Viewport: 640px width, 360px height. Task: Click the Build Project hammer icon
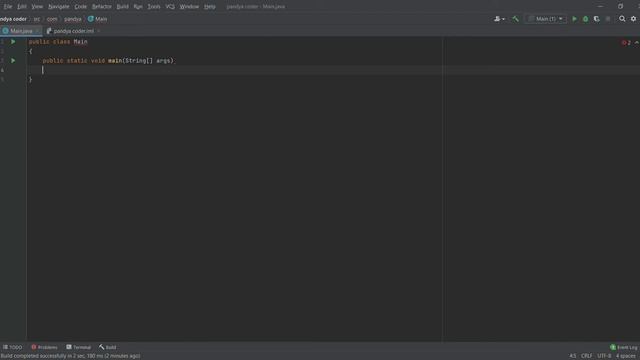516,19
